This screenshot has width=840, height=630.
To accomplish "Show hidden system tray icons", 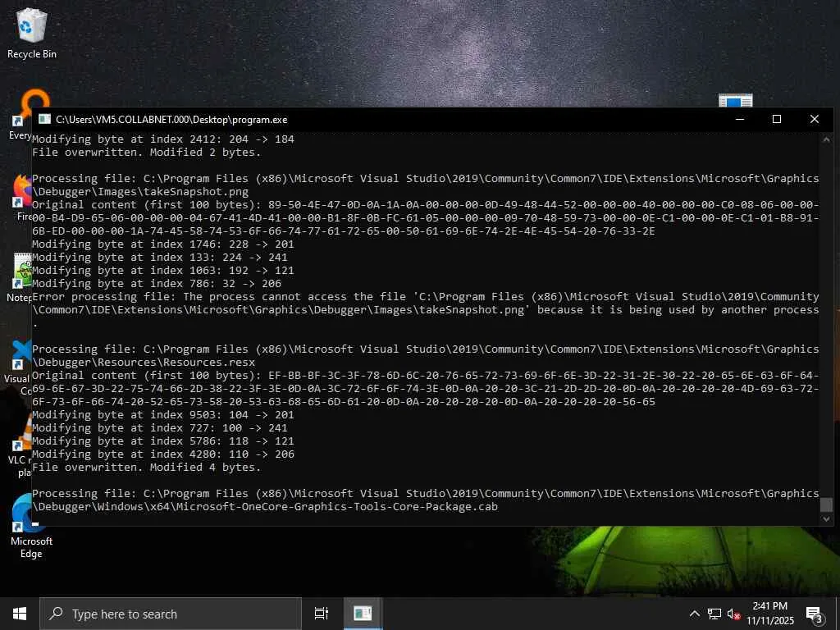I will pyautogui.click(x=694, y=614).
